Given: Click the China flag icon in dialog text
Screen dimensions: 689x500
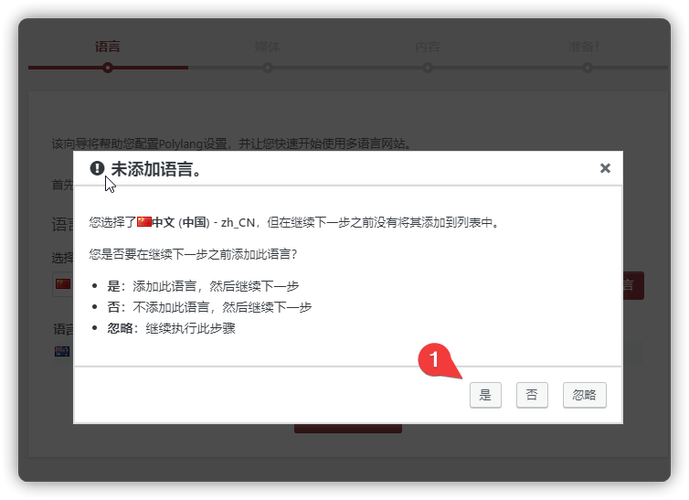Looking at the screenshot, I should [144, 222].
